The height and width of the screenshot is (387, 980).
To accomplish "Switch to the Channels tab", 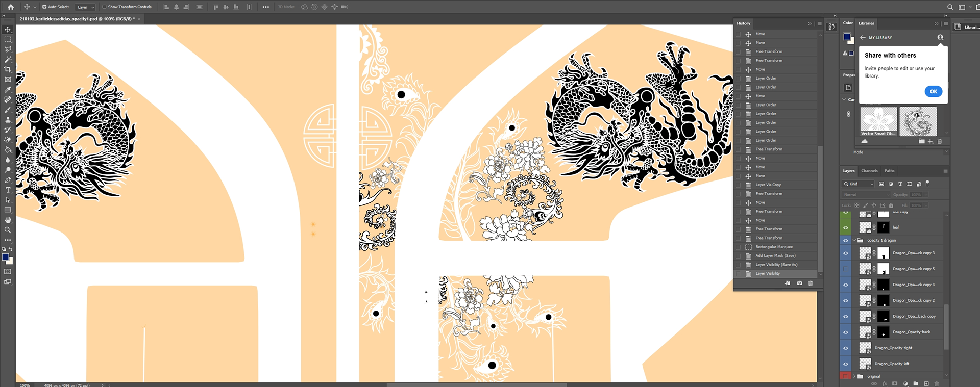I will (869, 171).
